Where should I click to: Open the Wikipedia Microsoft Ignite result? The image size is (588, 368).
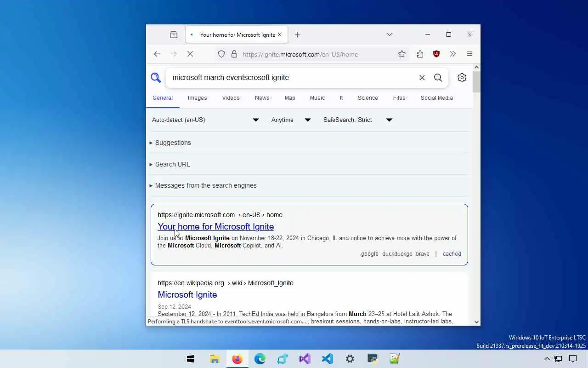[x=187, y=294]
